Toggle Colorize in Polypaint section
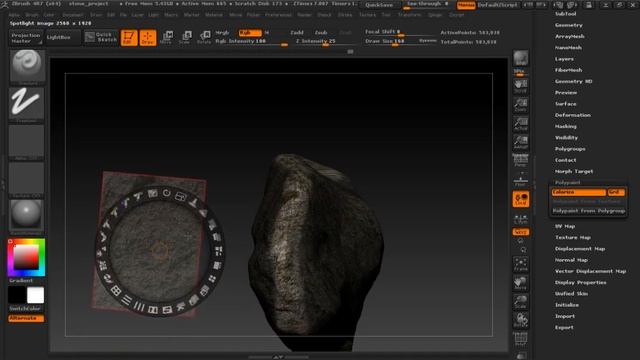Image resolution: width=640 pixels, height=360 pixels. pos(578,192)
